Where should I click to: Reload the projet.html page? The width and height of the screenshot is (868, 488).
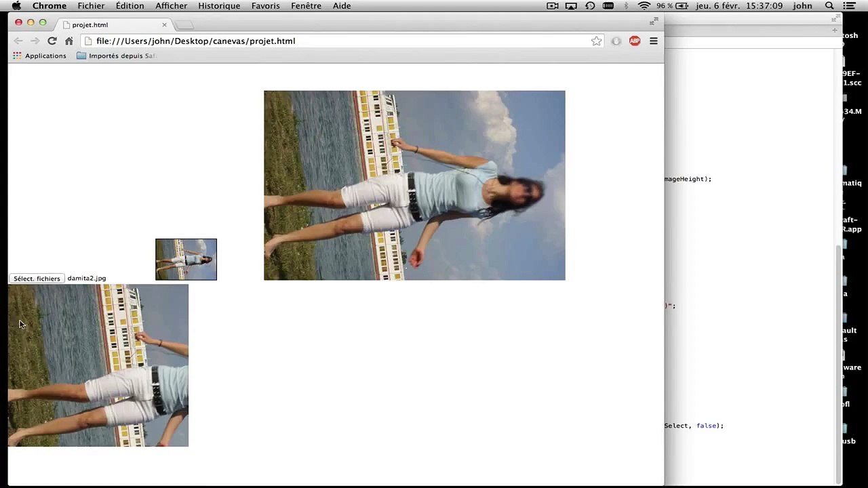point(52,41)
